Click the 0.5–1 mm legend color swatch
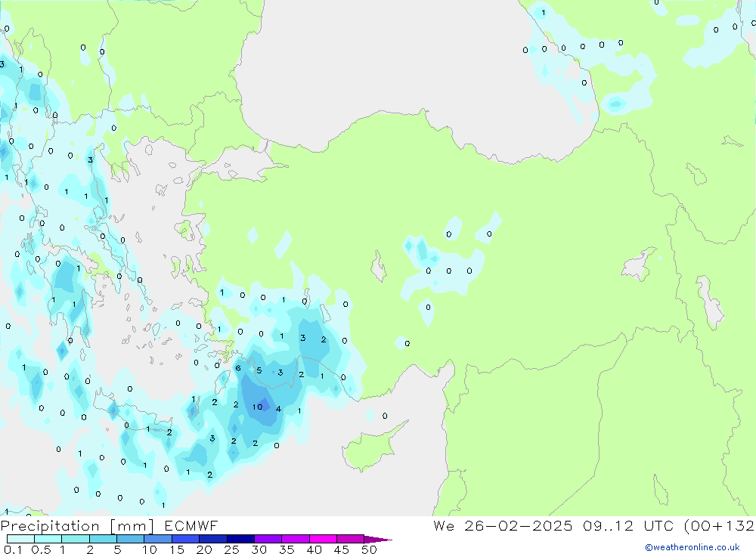The height and width of the screenshot is (554, 756). coord(48,539)
